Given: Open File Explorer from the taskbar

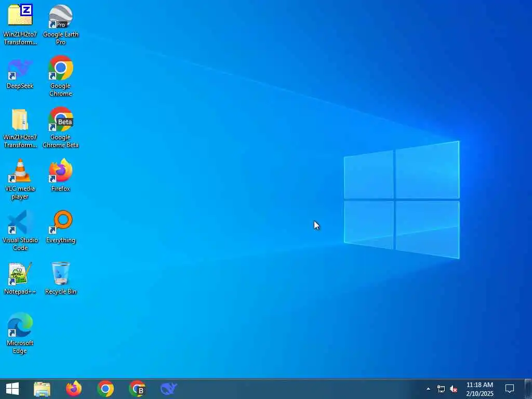Looking at the screenshot, I should (x=42, y=389).
